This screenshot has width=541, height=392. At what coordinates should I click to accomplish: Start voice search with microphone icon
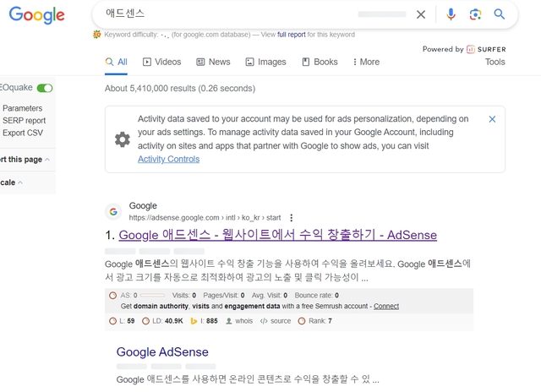tap(451, 14)
